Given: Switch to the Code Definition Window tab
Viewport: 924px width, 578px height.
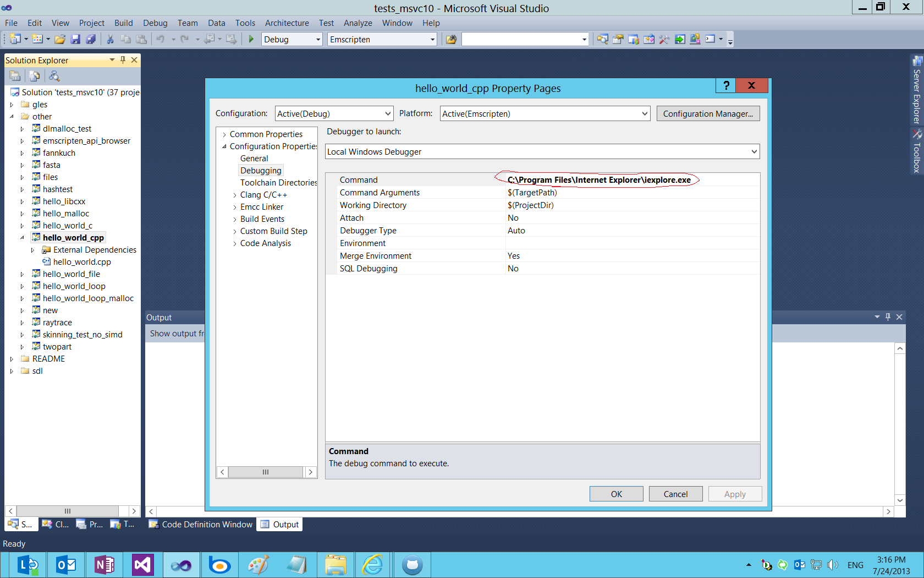Looking at the screenshot, I should tap(201, 524).
